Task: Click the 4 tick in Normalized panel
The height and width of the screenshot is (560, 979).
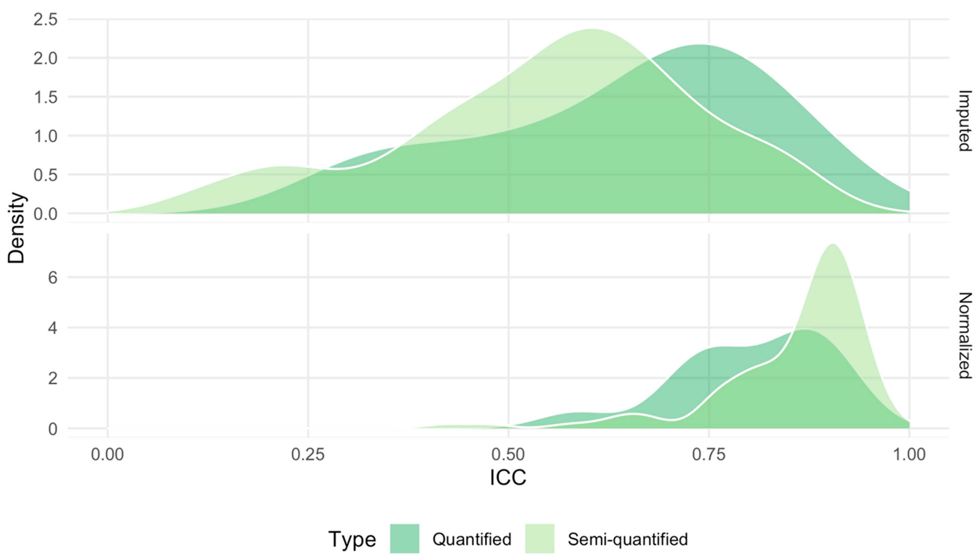Action: [x=53, y=328]
